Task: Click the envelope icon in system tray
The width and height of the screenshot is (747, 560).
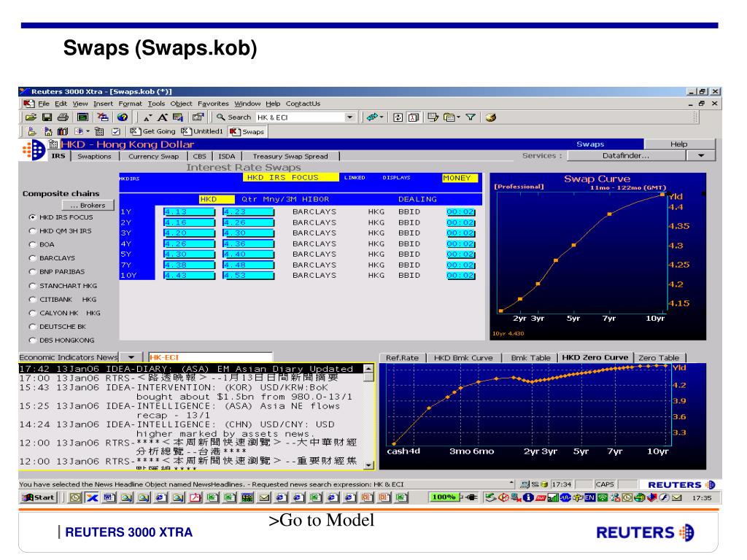Action: [x=676, y=497]
